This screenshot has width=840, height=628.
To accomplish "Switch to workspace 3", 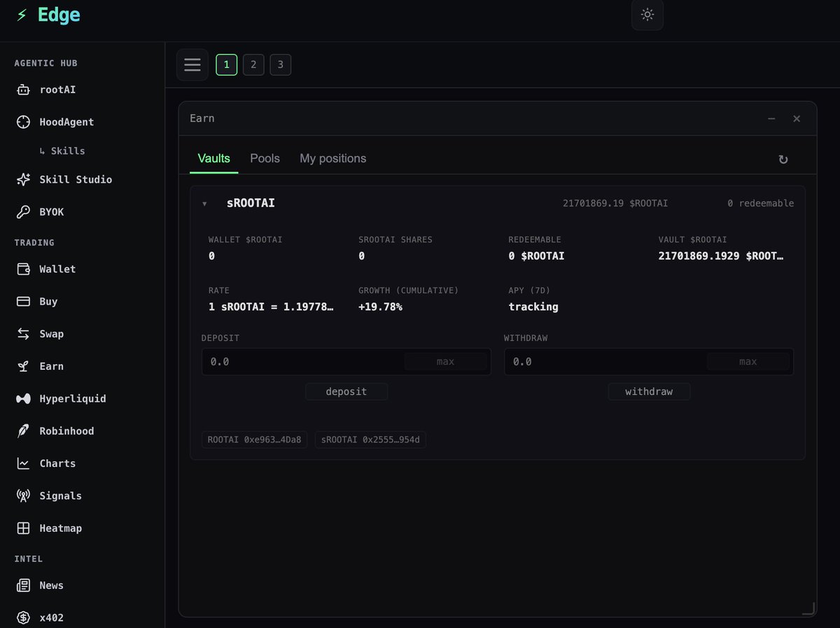I will [281, 65].
